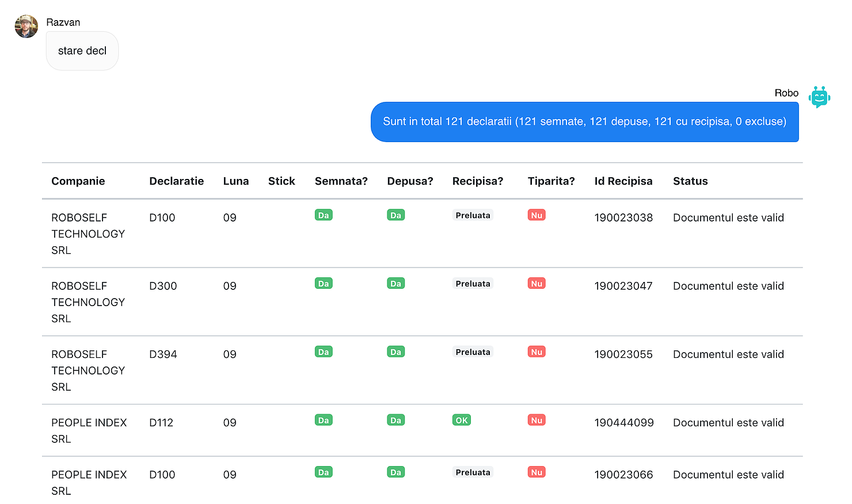Click Razvan's profile avatar

tap(26, 26)
